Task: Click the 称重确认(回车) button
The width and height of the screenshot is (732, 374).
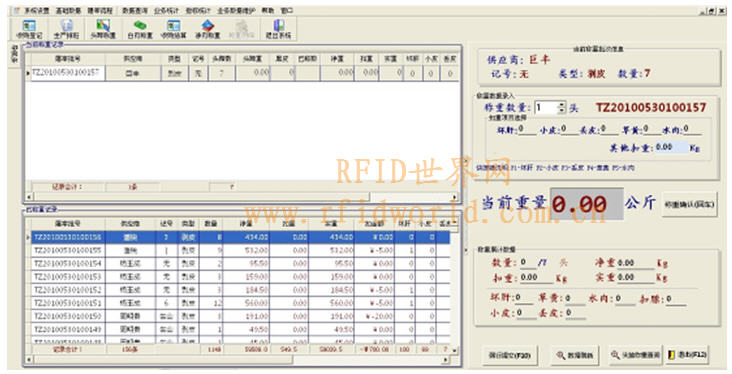Action: point(689,204)
